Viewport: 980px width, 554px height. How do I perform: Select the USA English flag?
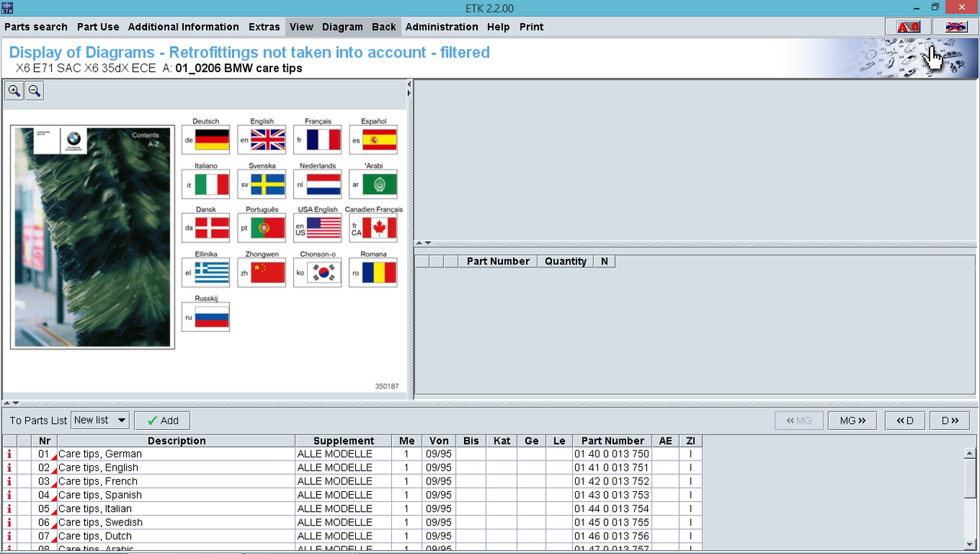(x=323, y=228)
